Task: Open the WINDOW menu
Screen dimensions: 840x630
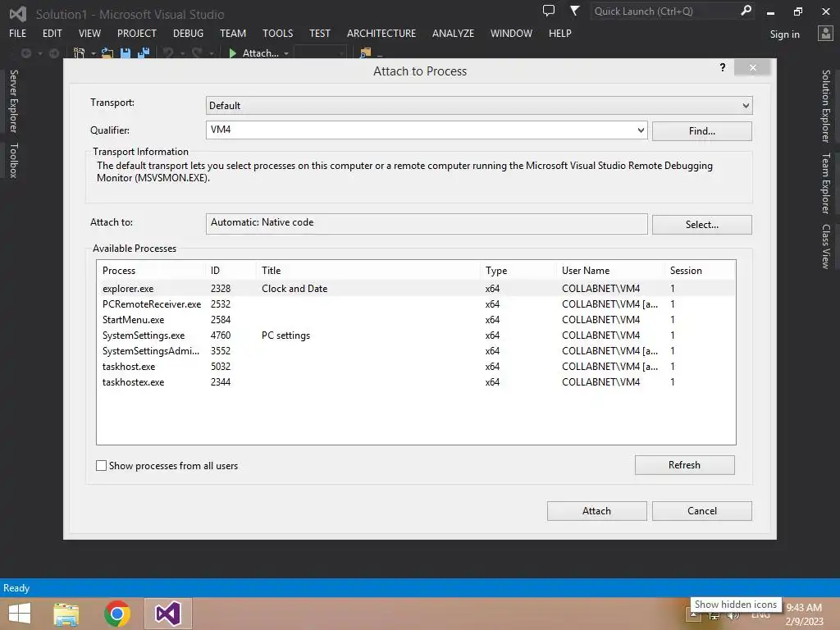Action: (x=511, y=33)
